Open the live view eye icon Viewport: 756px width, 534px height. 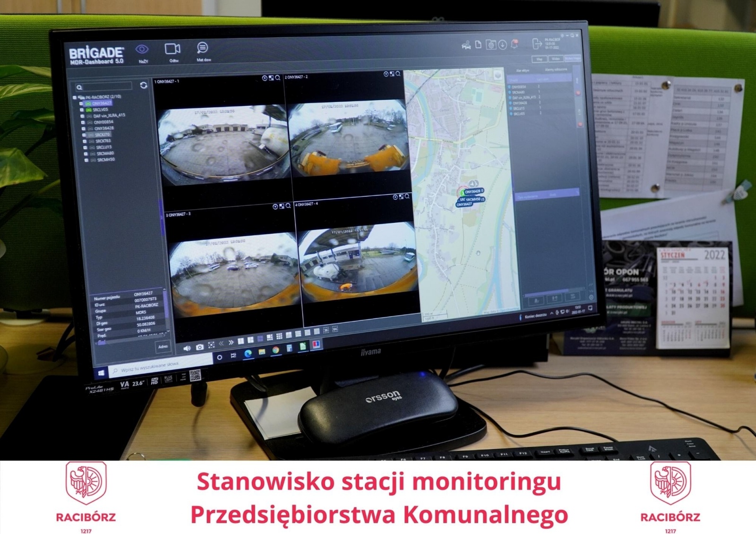(x=142, y=49)
